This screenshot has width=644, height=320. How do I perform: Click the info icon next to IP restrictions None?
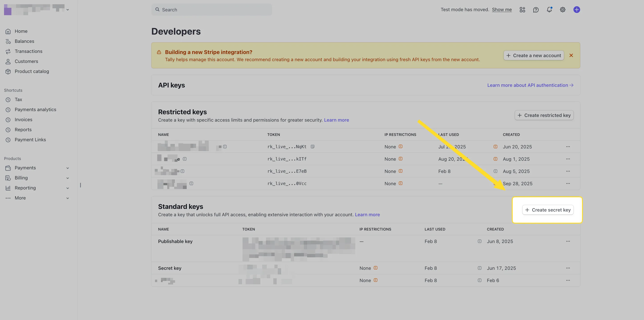tap(401, 147)
